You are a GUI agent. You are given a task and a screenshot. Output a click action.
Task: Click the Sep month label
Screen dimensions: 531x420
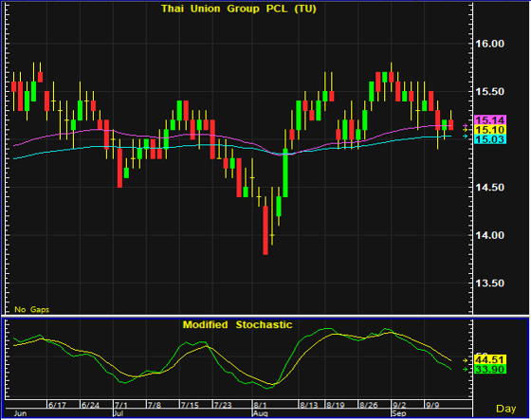[398, 413]
